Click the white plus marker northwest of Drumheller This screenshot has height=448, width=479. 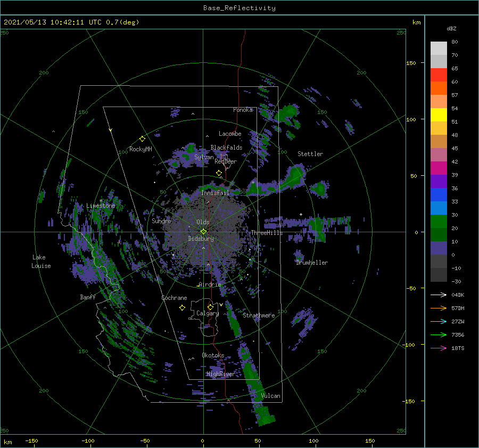point(301,214)
